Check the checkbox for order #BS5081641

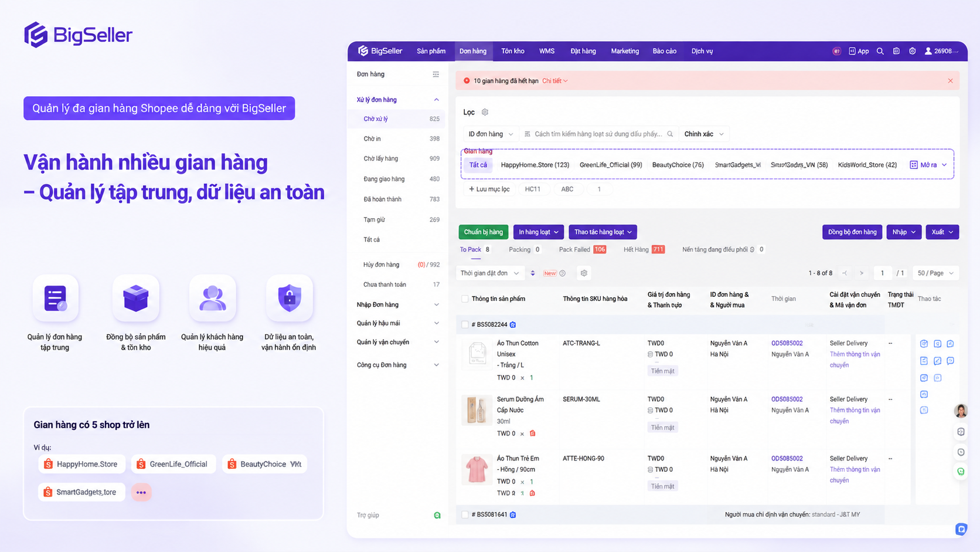pyautogui.click(x=465, y=514)
